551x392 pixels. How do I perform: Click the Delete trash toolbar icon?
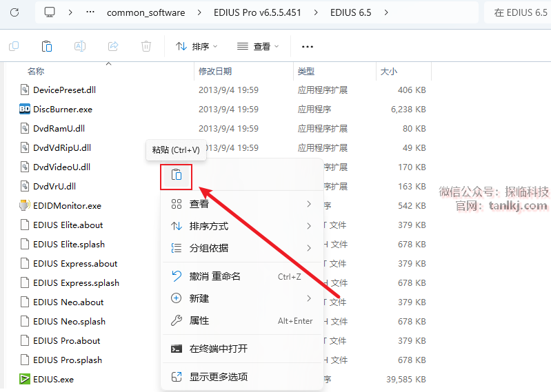(x=146, y=46)
